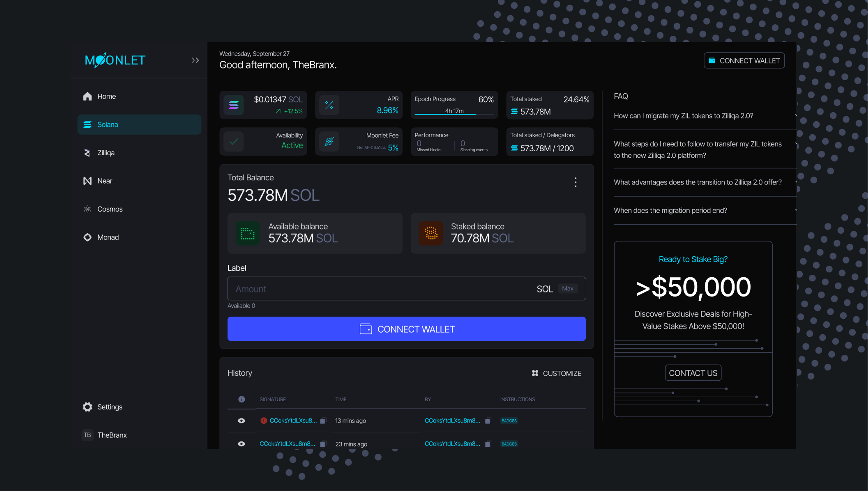Click the 'Ready to Stake Big?' heading
Viewport: 868px width, 491px height.
693,259
